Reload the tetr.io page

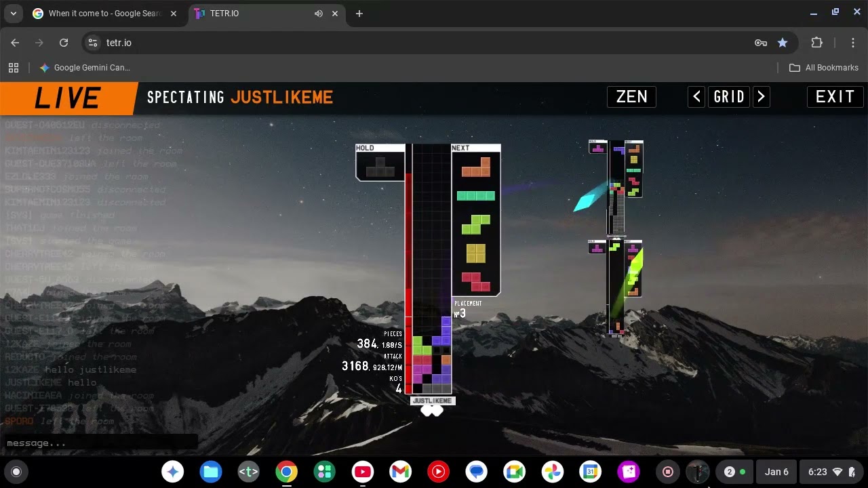click(64, 43)
